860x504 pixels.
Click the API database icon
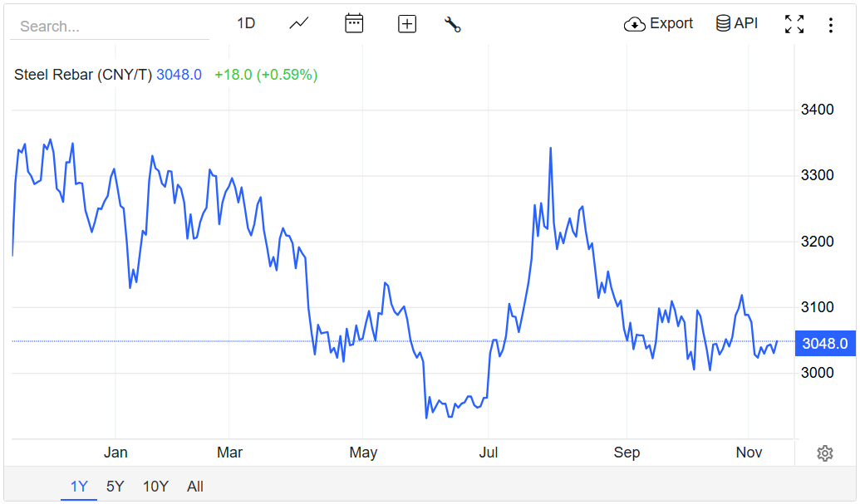tap(723, 23)
